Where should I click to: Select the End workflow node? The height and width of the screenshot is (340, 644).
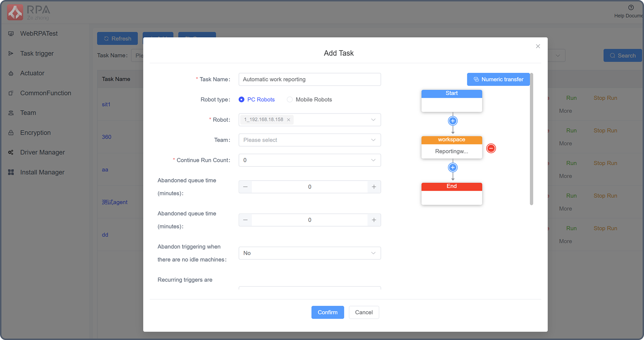click(452, 194)
